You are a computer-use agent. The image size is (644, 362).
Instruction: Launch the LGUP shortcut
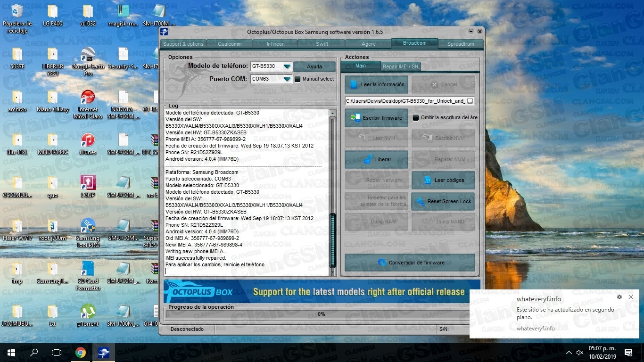click(88, 187)
